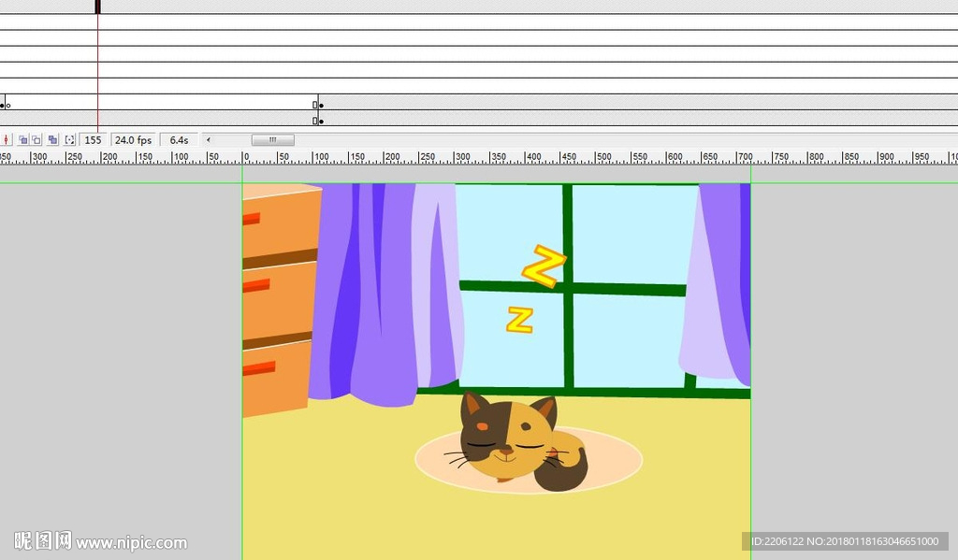Click the Center Frame button in timeline
This screenshot has width=958, height=560.
[x=7, y=140]
